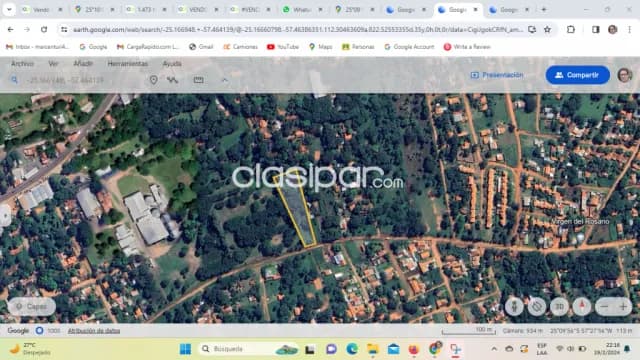
Task: Open the Atribución de datos link
Action: (94, 331)
